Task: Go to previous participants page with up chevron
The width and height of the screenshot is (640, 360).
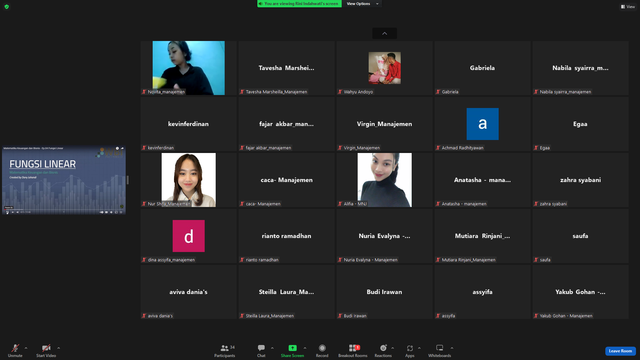Action: [x=384, y=33]
